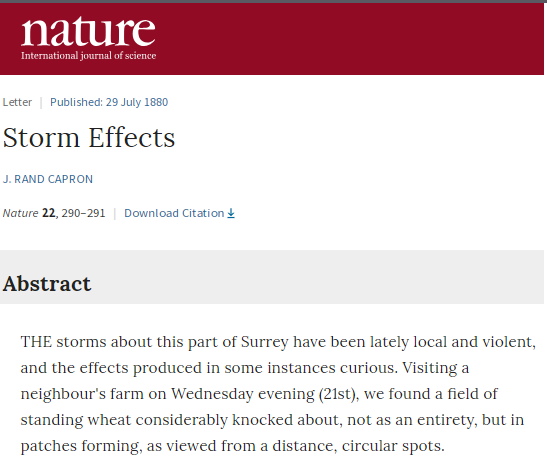Click the dark red header banner
The image size is (547, 476).
272,39
